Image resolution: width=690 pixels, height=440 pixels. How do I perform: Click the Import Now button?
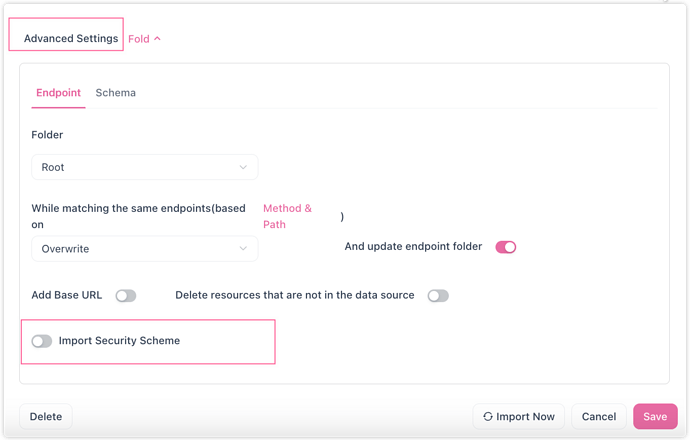(x=518, y=416)
